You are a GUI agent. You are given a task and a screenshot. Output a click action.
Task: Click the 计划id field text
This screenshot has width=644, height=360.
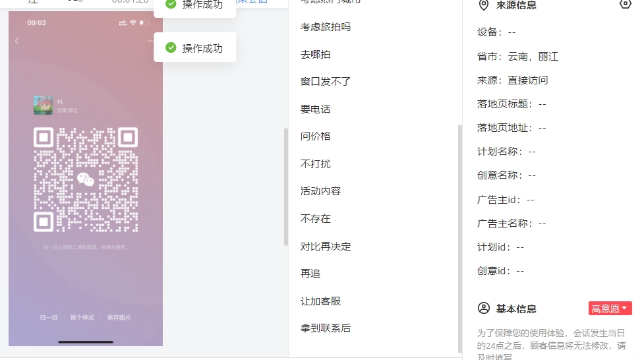tap(500, 247)
